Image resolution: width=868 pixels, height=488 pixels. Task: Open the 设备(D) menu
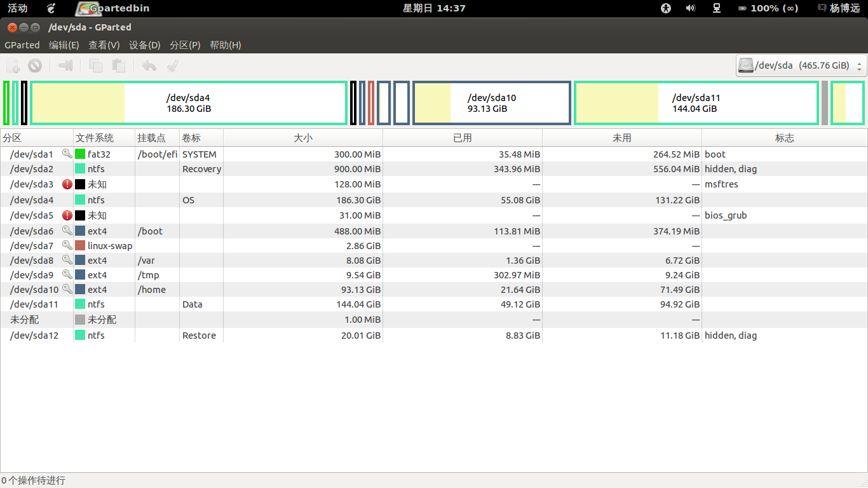pos(145,45)
